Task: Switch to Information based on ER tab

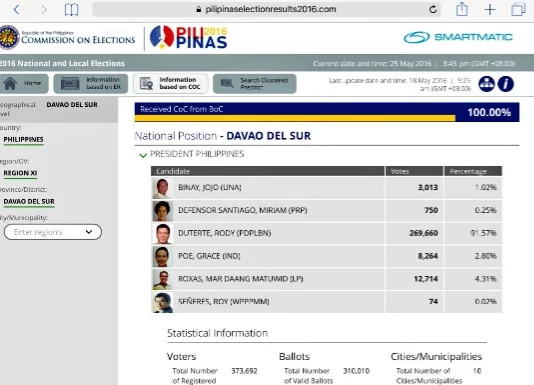Action: click(x=91, y=83)
